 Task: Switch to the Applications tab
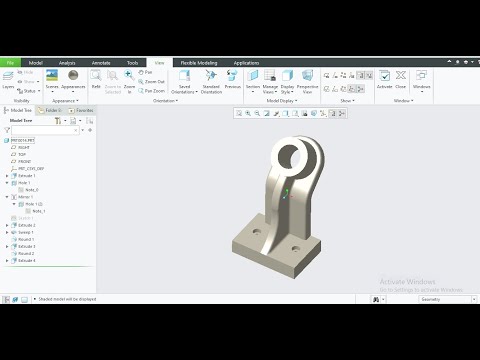tap(246, 63)
